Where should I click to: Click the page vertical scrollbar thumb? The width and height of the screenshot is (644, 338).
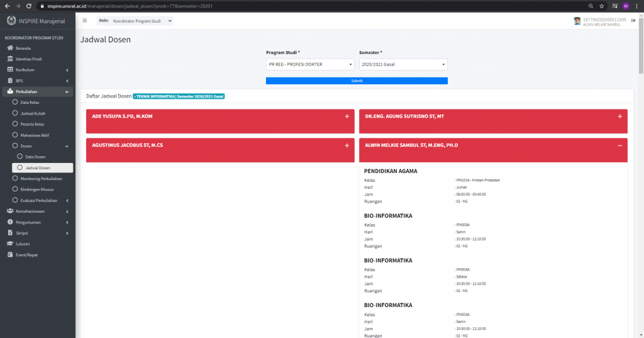641,45
